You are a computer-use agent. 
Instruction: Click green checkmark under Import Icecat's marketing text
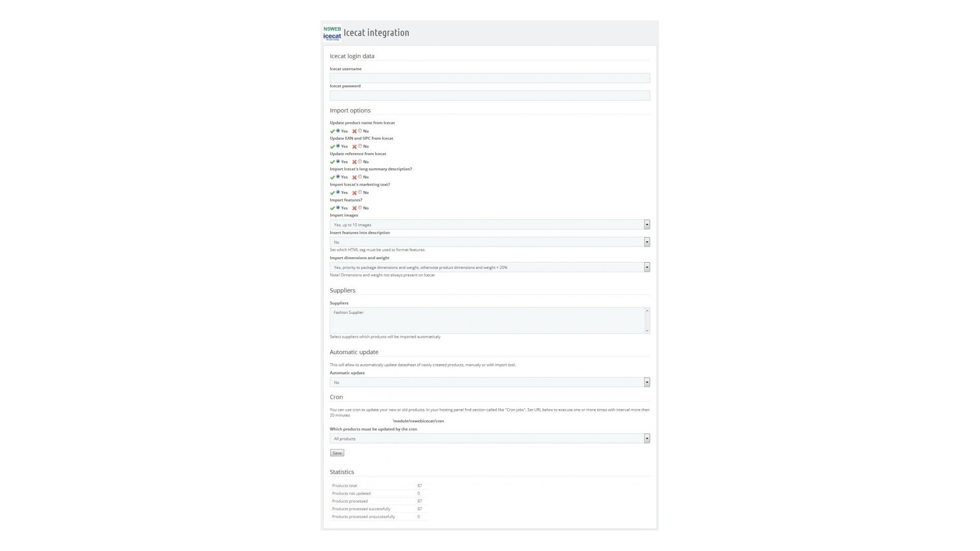[332, 193]
